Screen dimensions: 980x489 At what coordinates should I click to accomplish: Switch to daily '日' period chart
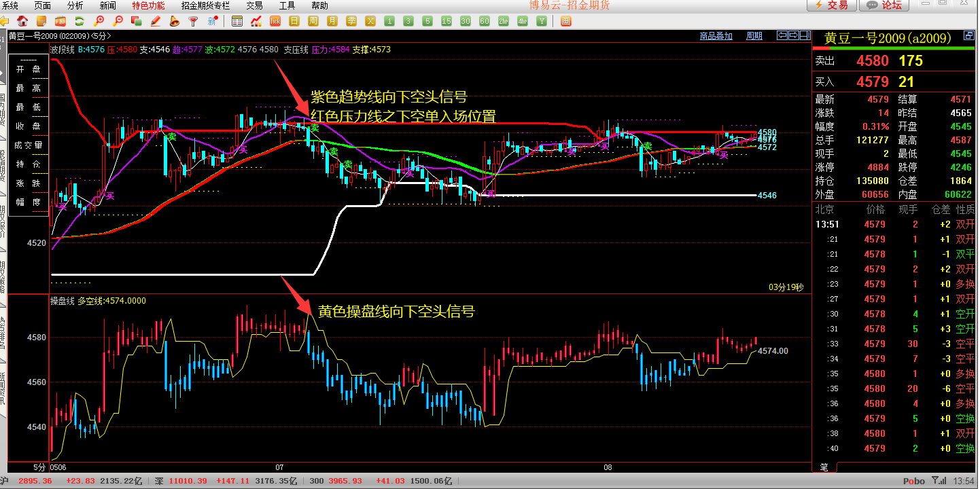click(294, 21)
